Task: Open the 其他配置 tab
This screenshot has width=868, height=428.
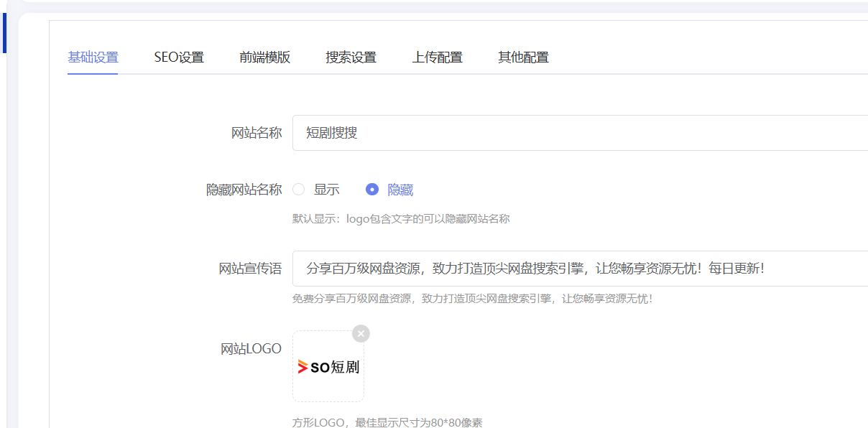Action: (x=523, y=57)
